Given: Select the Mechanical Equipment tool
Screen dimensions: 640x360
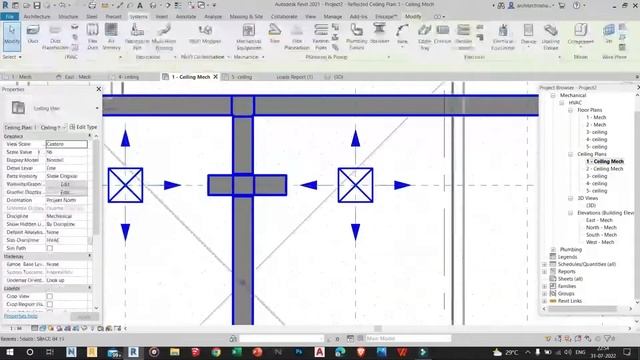Looking at the screenshot, I should 249,37.
